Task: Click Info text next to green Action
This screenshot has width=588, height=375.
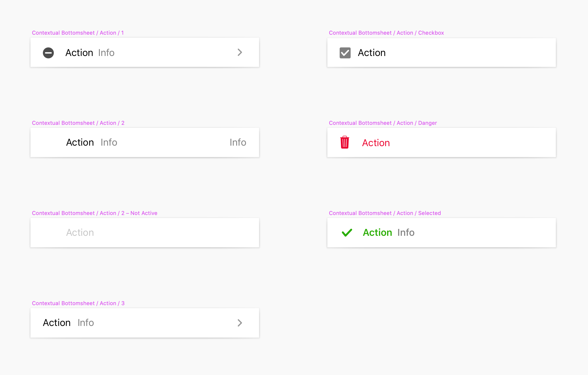Action: pos(406,233)
